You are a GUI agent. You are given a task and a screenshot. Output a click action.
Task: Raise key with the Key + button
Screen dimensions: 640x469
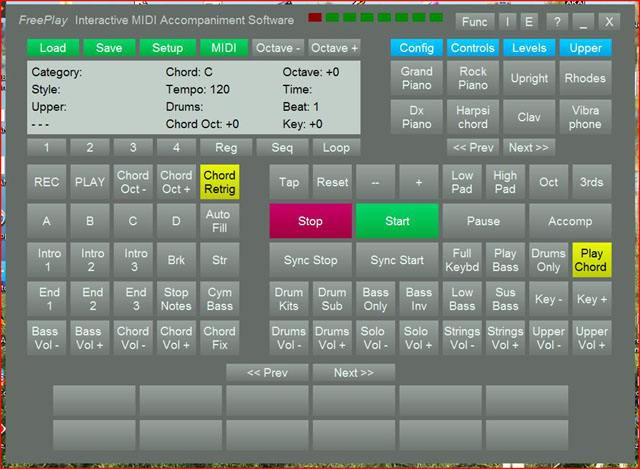[591, 299]
